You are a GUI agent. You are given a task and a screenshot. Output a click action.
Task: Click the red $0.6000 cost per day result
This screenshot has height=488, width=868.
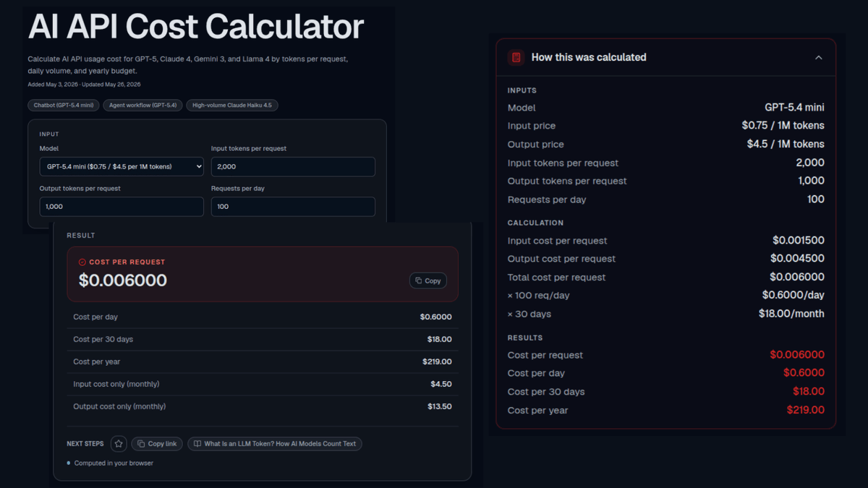click(x=804, y=373)
